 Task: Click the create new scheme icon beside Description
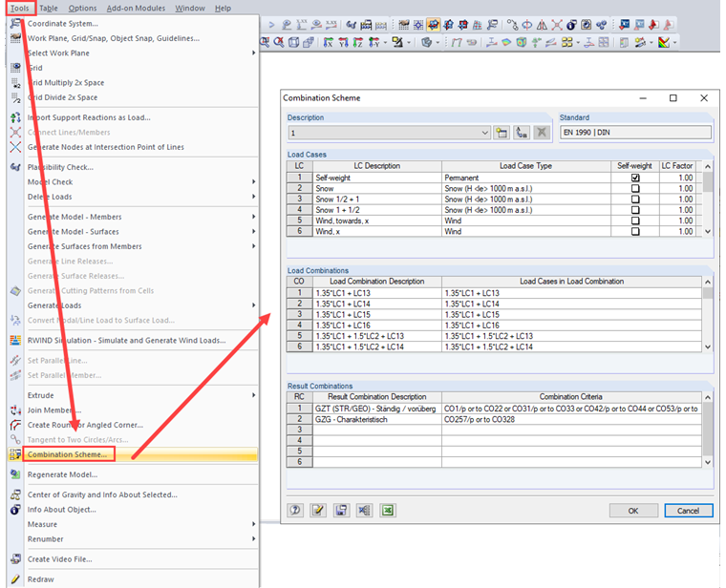point(502,133)
